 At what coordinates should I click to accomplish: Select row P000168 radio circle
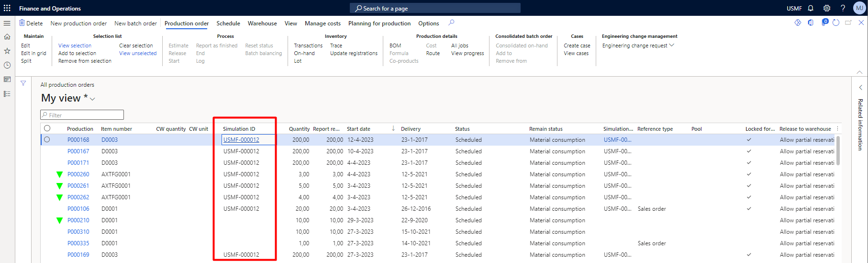point(47,139)
